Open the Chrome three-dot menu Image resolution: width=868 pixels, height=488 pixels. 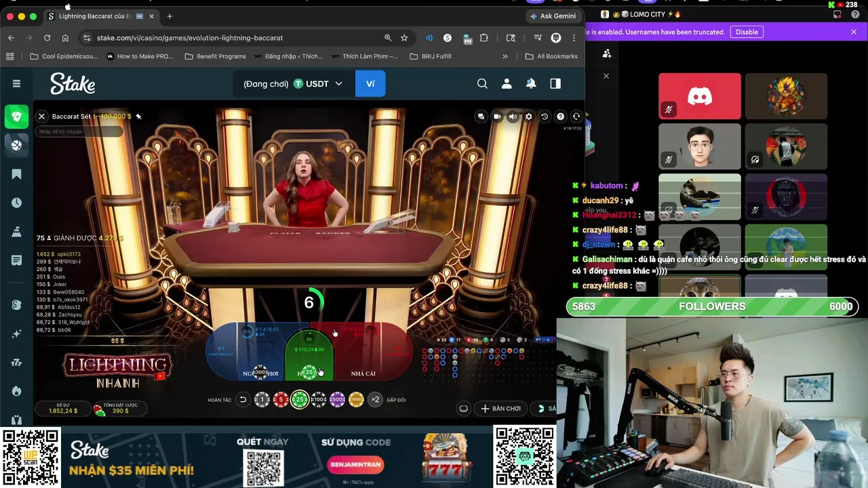(x=574, y=38)
